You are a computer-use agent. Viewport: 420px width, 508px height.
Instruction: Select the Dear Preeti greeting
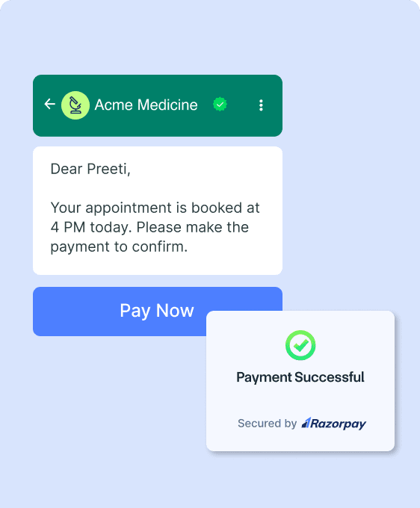(90, 169)
